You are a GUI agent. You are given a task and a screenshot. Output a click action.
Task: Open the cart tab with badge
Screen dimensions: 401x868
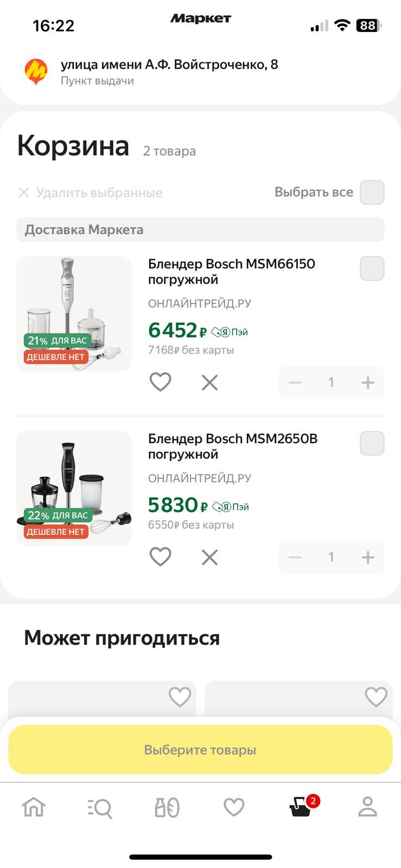tap(301, 807)
